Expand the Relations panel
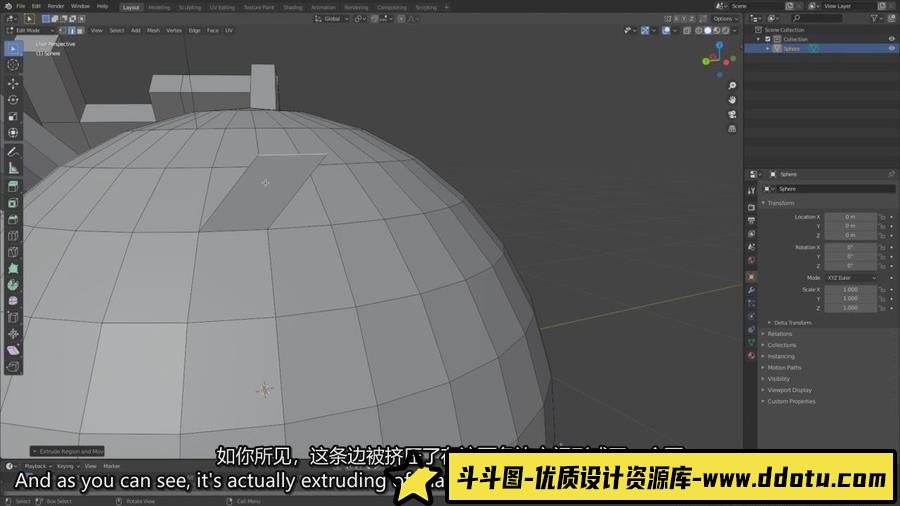The image size is (900, 506). [x=777, y=334]
